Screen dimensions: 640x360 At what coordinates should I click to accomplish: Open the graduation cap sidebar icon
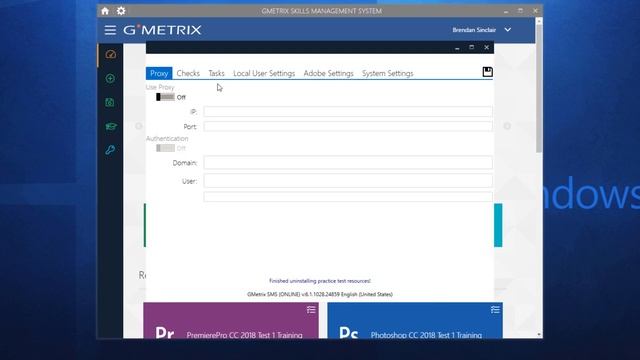[x=111, y=127]
